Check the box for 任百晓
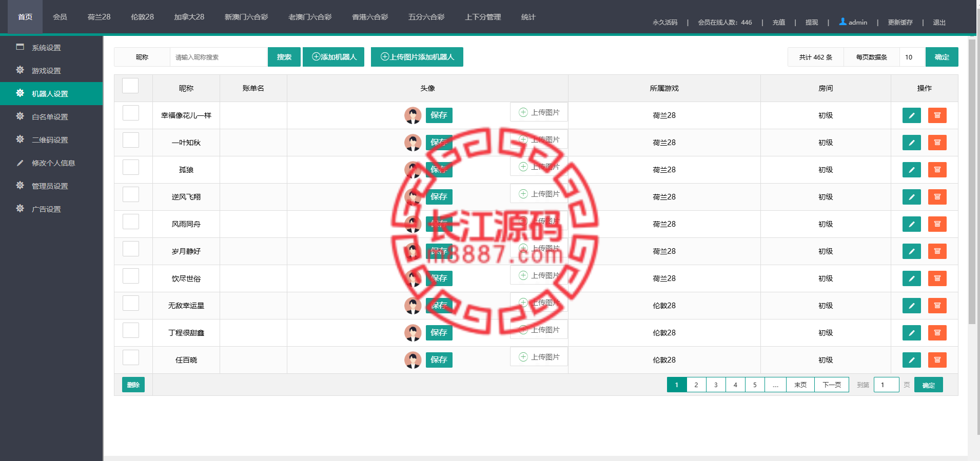The height and width of the screenshot is (461, 980). tap(131, 357)
